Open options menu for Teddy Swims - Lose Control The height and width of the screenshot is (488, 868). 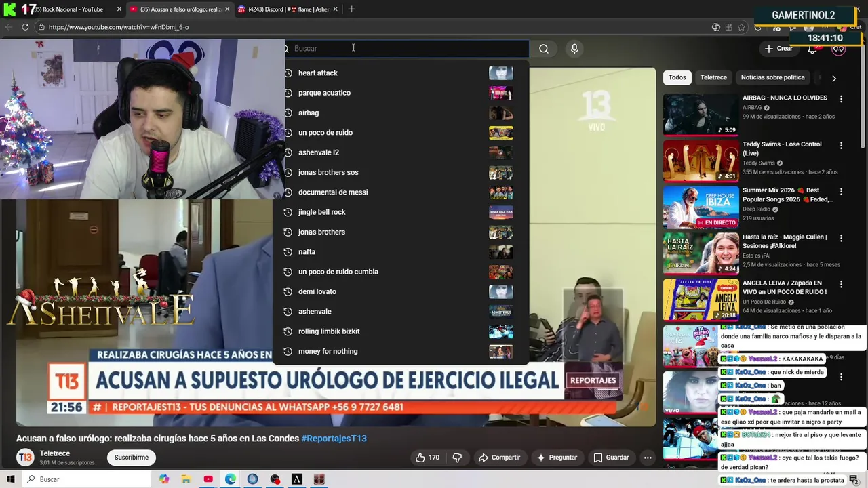[841, 146]
